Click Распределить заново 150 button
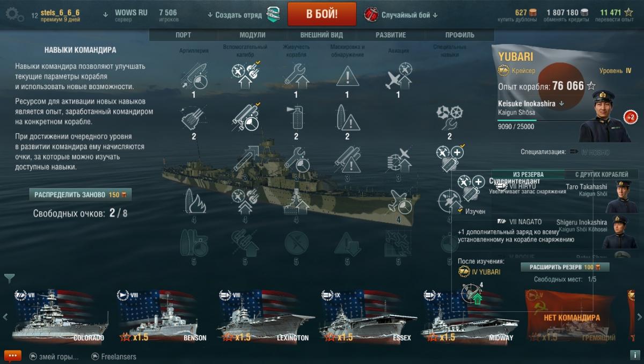 [80, 194]
